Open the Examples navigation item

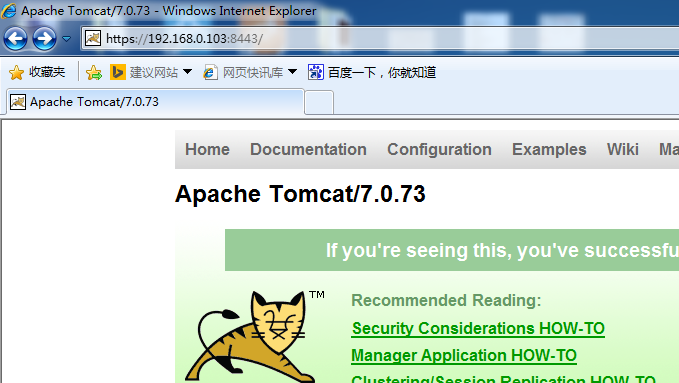click(x=549, y=149)
